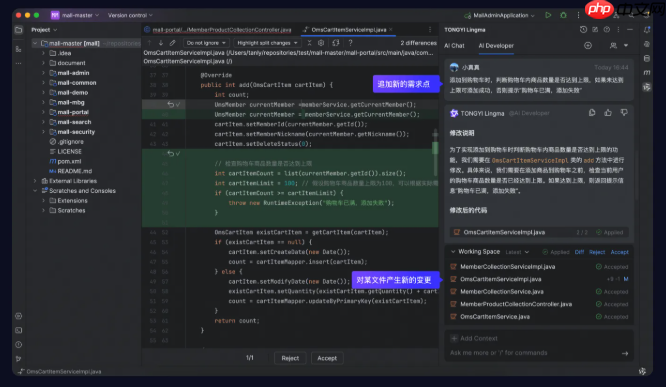
Task: Click the diff toolbar help question mark
Action: 350,43
